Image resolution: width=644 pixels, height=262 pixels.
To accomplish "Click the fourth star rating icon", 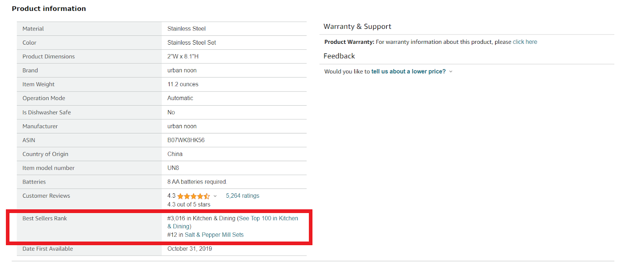I will [x=200, y=196].
